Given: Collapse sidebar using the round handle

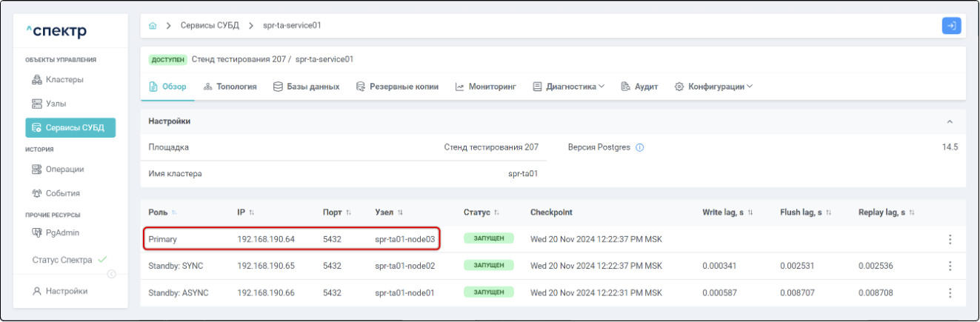Looking at the screenshot, I should tap(112, 275).
